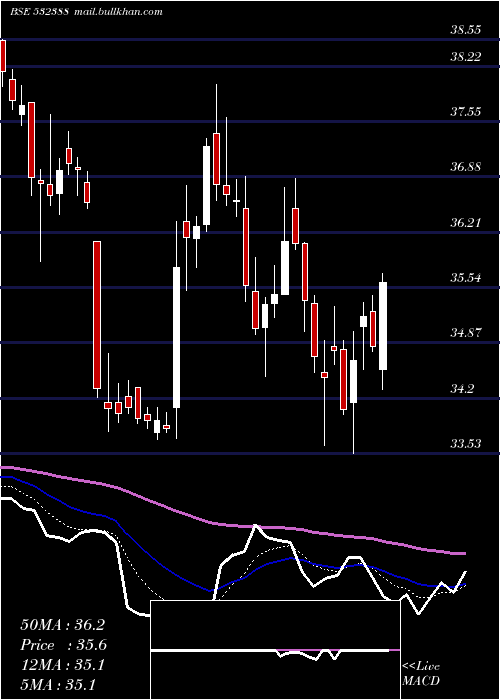Click the last white candlestick near 35.54
The width and height of the screenshot is (500, 700).
(x=383, y=326)
